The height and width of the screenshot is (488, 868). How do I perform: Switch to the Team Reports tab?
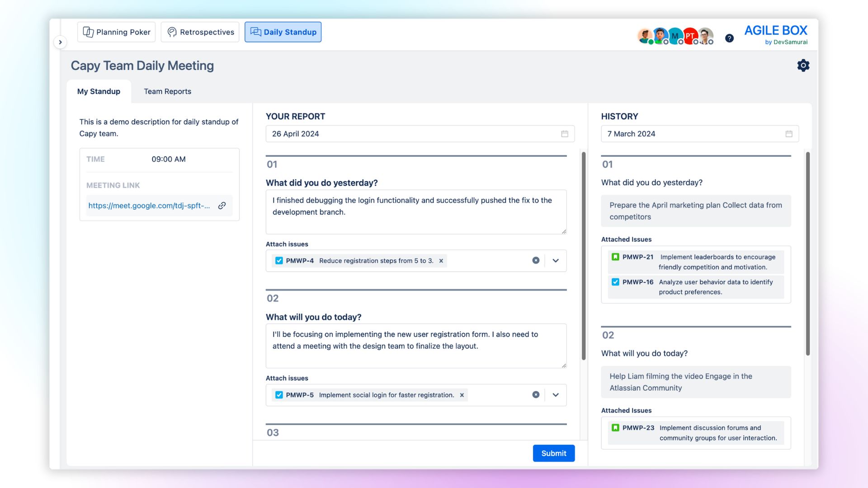[x=167, y=91]
